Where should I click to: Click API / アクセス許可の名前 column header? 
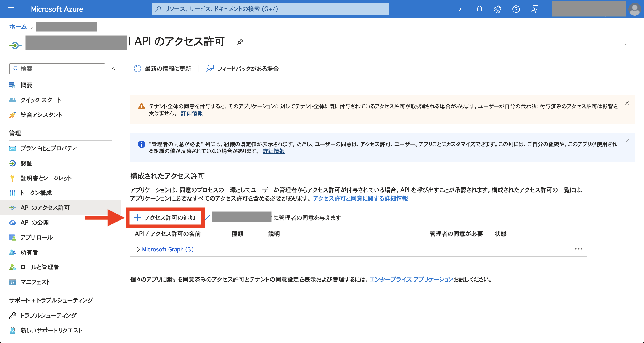(168, 234)
